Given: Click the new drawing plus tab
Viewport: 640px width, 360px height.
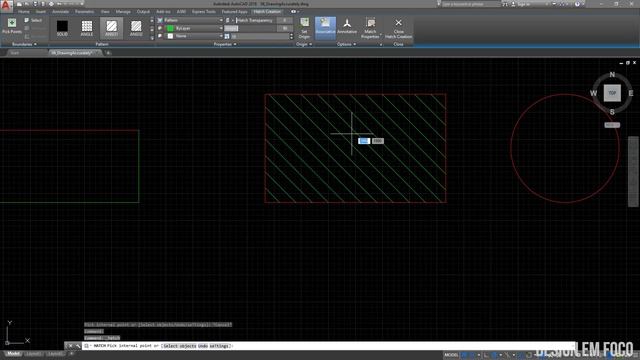Looking at the screenshot, I should click(108, 53).
